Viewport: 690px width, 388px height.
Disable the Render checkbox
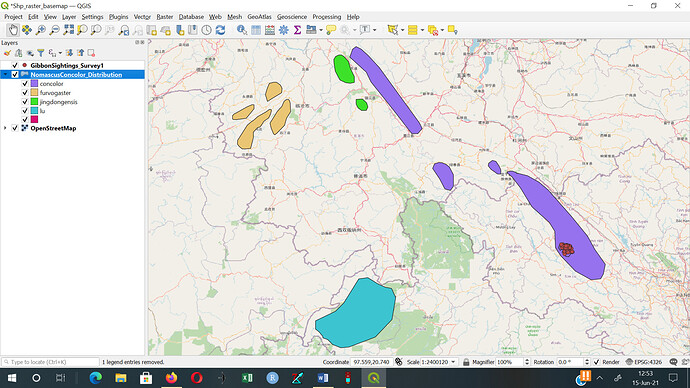point(596,362)
